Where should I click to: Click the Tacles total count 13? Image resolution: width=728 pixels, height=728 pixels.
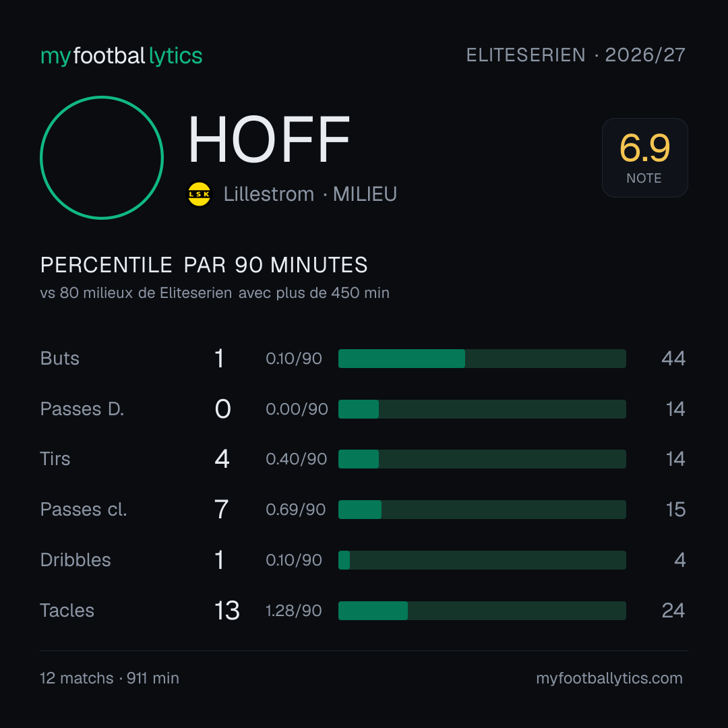tap(227, 611)
